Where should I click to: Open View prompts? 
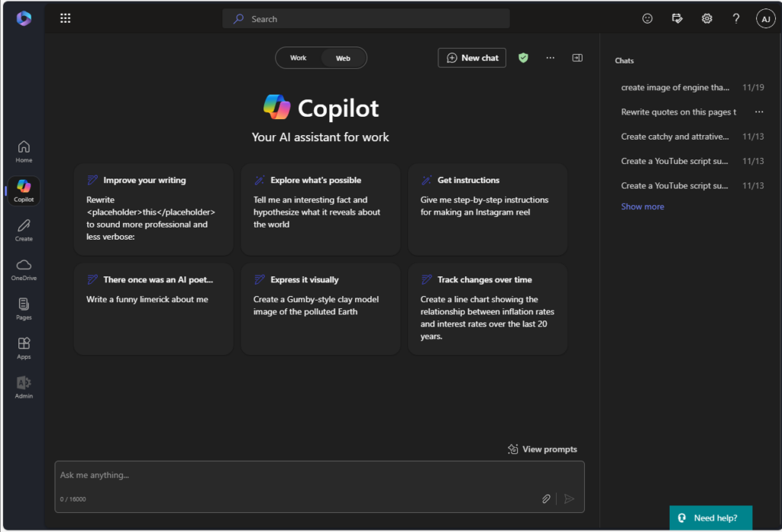(542, 450)
